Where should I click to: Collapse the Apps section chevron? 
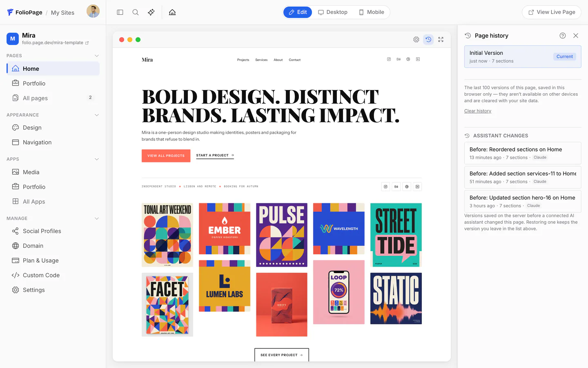(97, 159)
